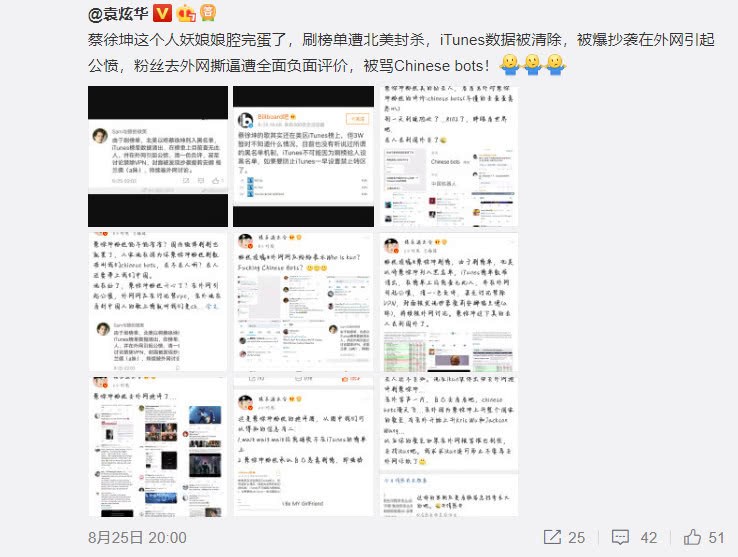Image resolution: width=738 pixels, height=557 pixels.
Task: Click the third badge after the crown
Action: pos(207,13)
